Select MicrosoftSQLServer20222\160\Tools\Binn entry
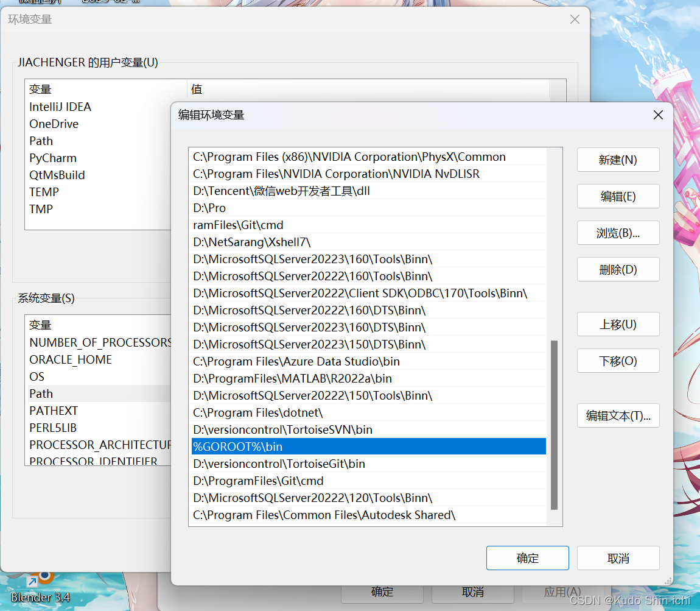700x611 pixels. [369, 276]
